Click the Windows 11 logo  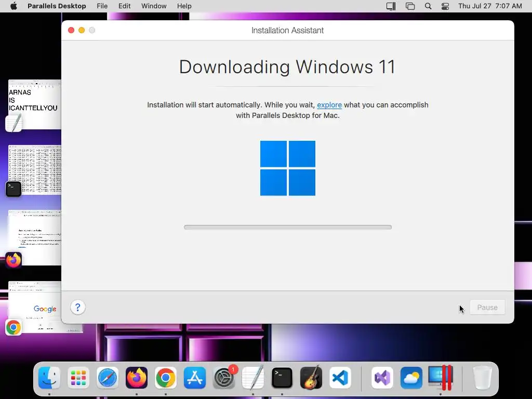(288, 168)
